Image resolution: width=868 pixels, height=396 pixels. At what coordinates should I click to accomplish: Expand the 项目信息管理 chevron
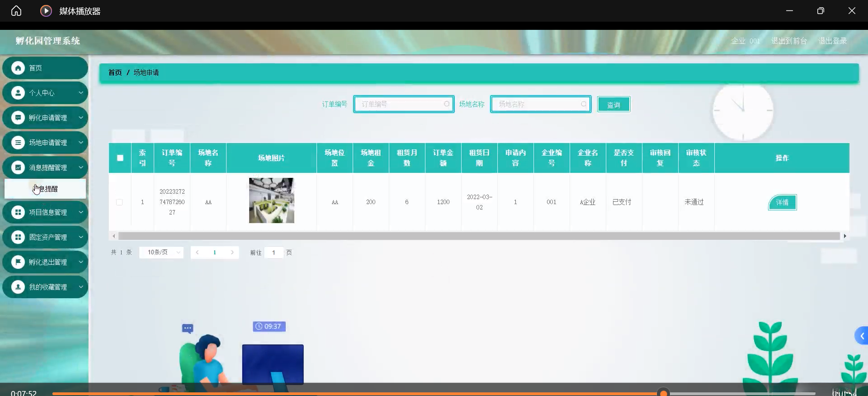click(x=81, y=212)
